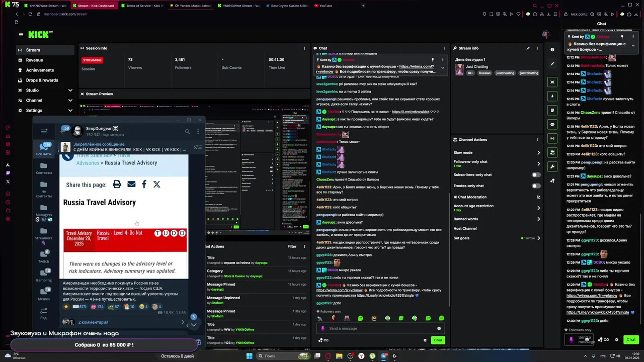Open AI Chat Moderation external link icon
Viewport: 644px width, 362px height.
coord(538,197)
